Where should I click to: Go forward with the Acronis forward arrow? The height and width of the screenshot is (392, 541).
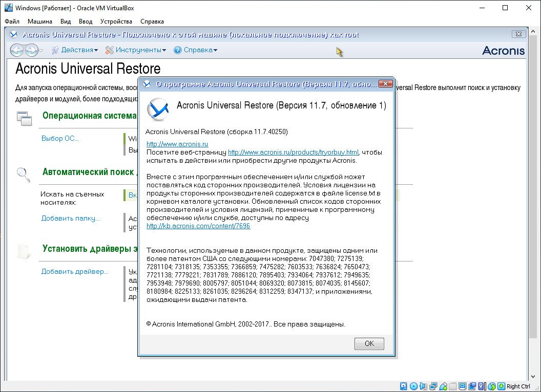click(31, 50)
